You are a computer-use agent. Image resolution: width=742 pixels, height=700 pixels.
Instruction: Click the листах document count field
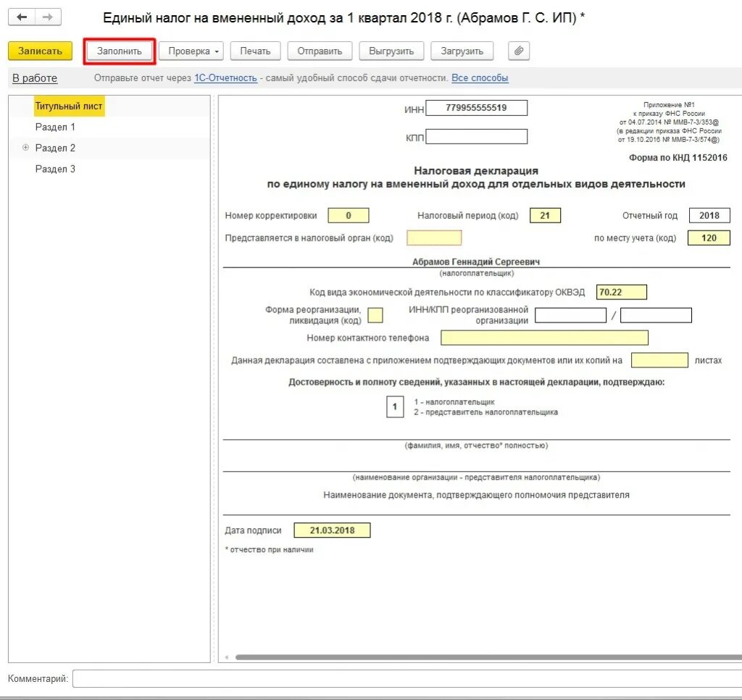point(659,360)
